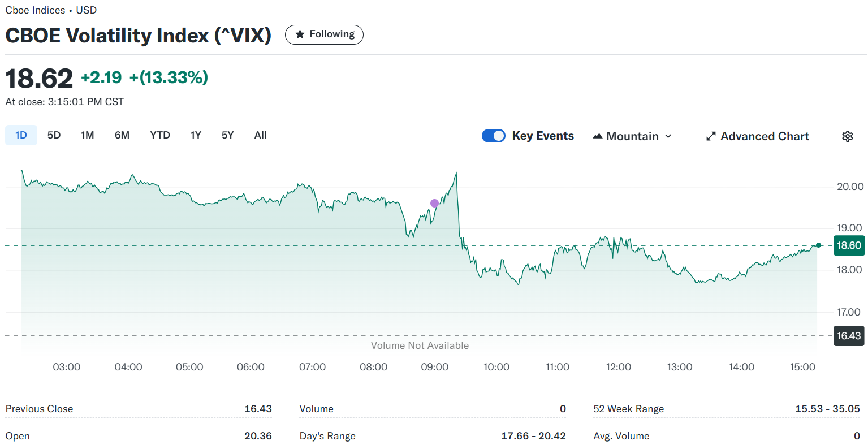Click the 18.62 current price value
The width and height of the screenshot is (868, 445).
pos(39,78)
